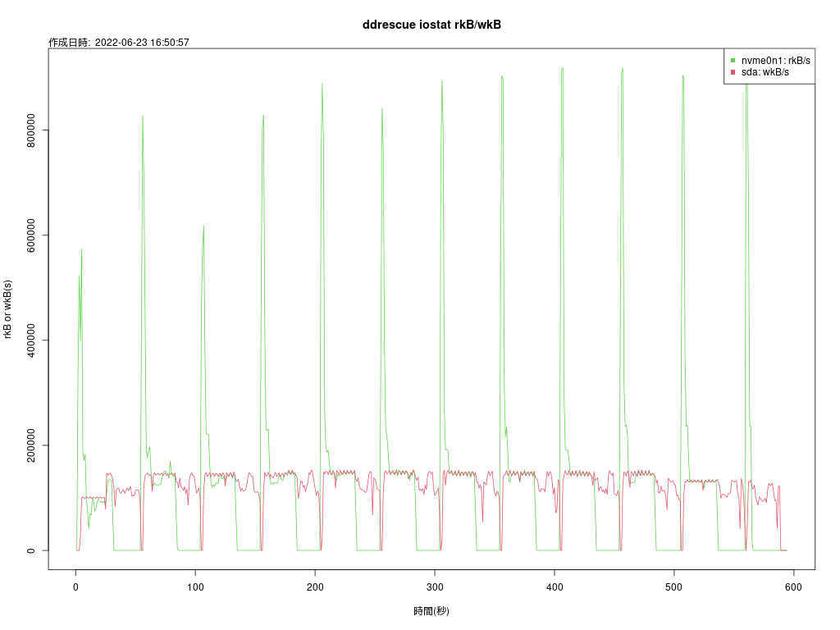Click the y-axis tick value 400000
Screen dimensions: 840x630
point(31,340)
